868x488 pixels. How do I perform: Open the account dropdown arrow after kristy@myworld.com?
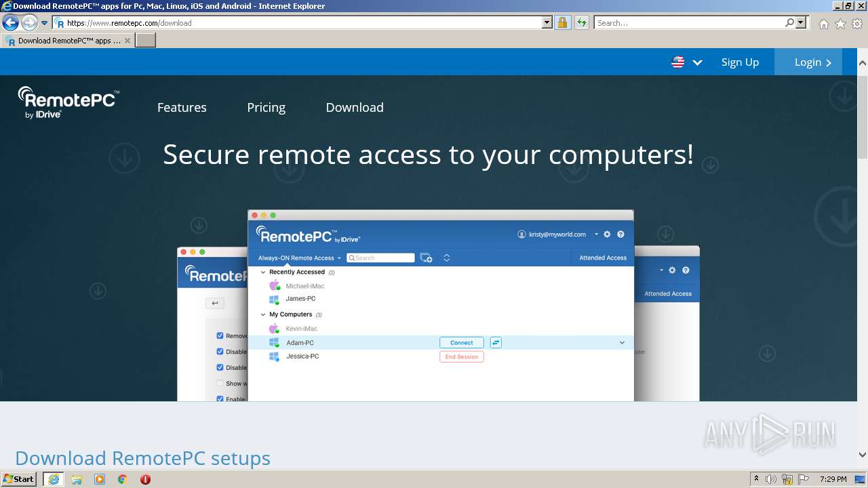pyautogui.click(x=596, y=235)
